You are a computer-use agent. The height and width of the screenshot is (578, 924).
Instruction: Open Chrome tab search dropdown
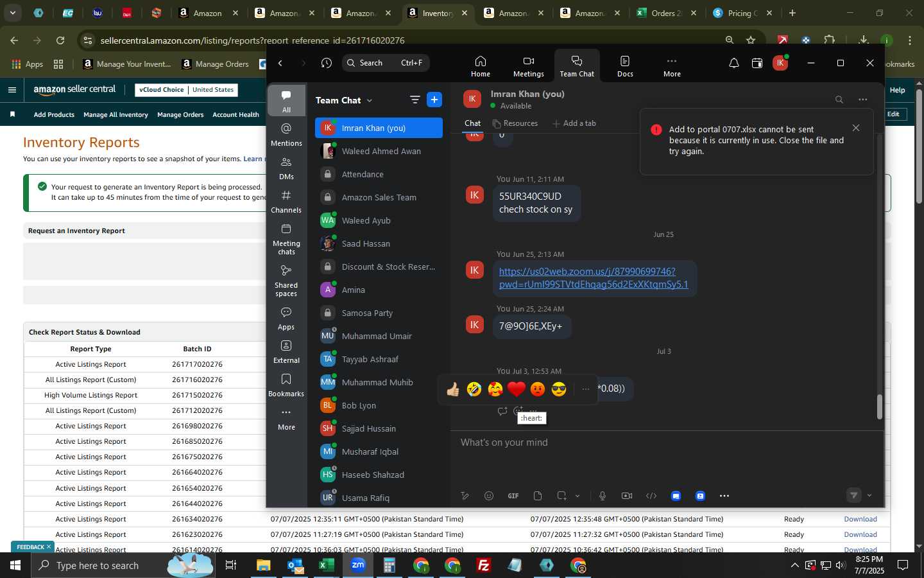(x=12, y=13)
